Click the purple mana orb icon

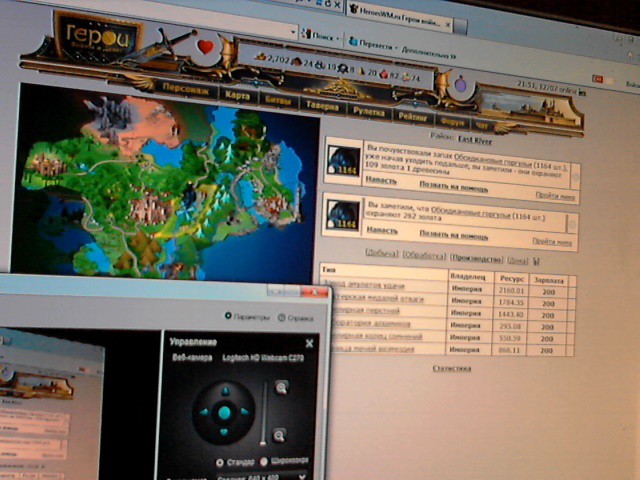point(460,84)
